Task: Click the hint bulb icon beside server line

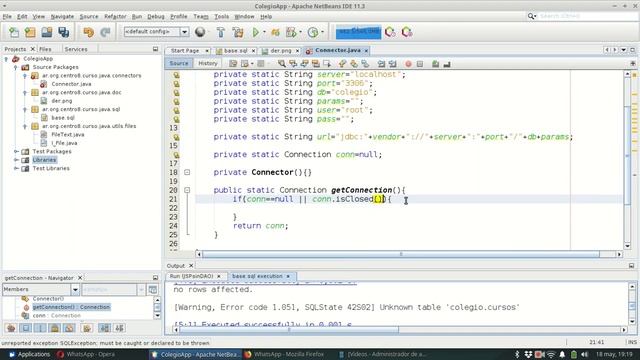Action: (176, 75)
